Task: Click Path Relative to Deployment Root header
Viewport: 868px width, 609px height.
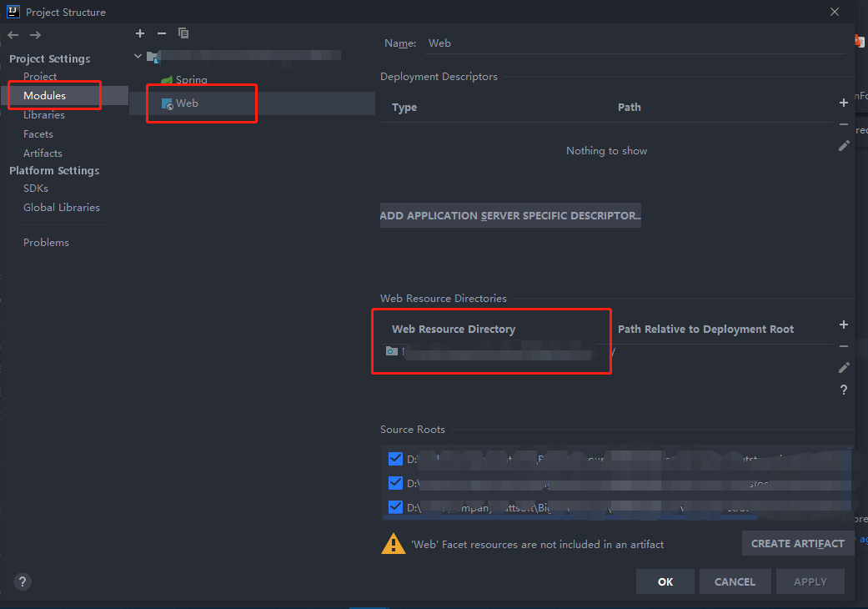Action: (x=705, y=330)
